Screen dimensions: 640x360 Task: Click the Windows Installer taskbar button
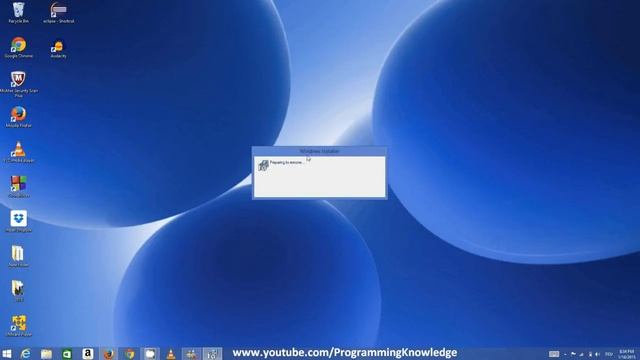[x=212, y=354]
